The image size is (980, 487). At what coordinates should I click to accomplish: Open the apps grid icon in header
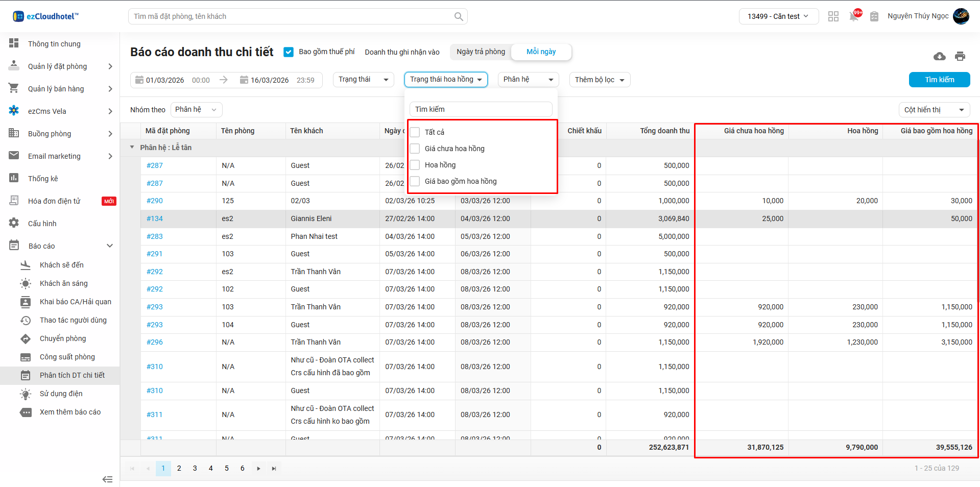click(833, 16)
